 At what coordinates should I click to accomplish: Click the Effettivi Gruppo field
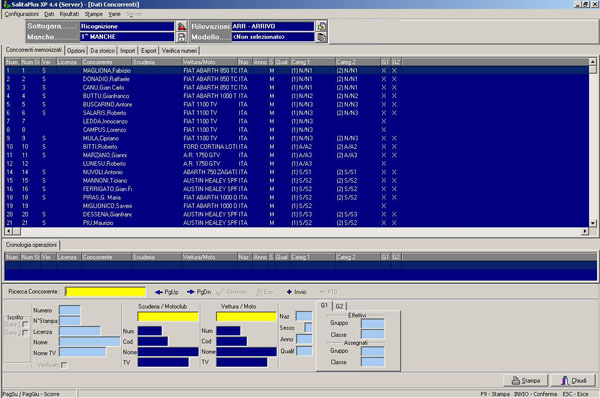(372, 323)
